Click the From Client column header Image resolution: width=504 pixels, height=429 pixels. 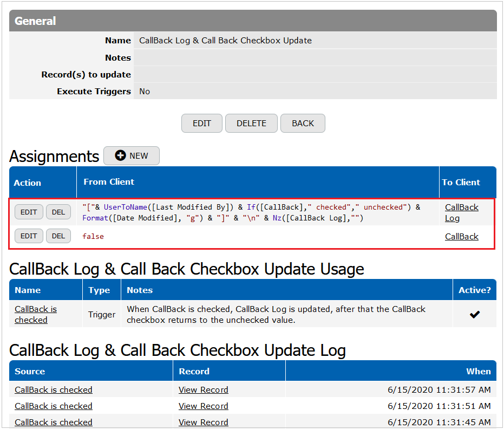click(x=109, y=182)
